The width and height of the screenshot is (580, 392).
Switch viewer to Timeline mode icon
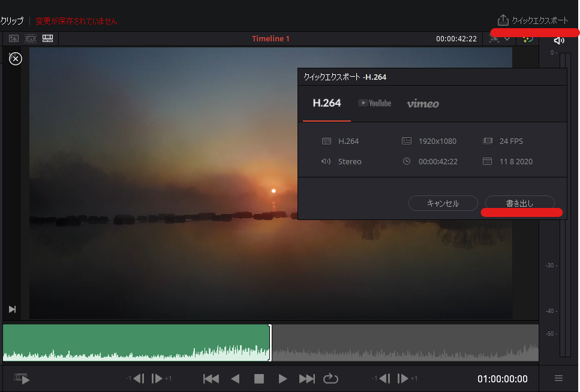(x=48, y=38)
